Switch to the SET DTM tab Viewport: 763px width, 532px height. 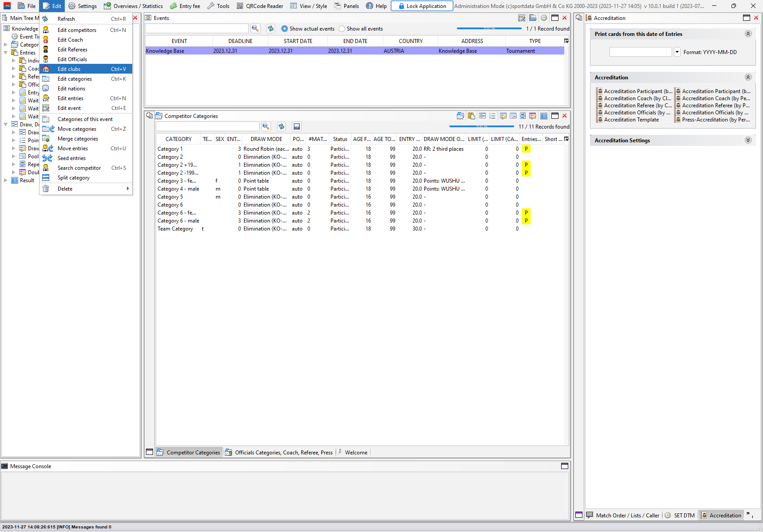tap(680, 515)
